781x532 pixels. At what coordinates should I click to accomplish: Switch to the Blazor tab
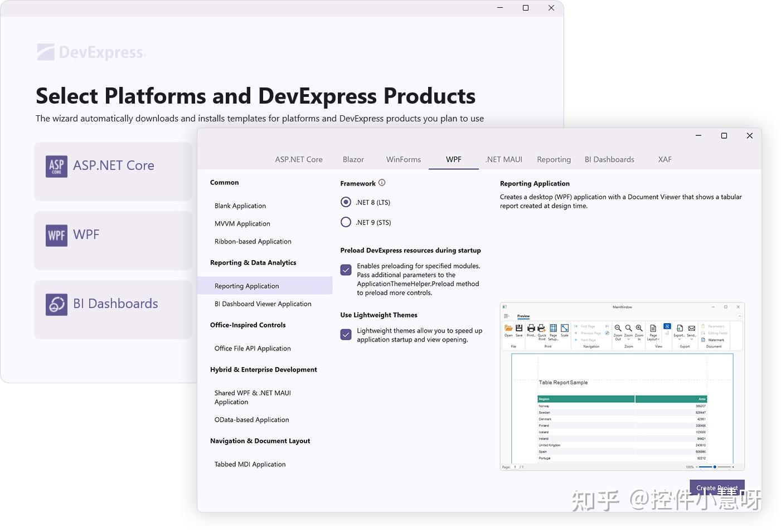(x=353, y=159)
